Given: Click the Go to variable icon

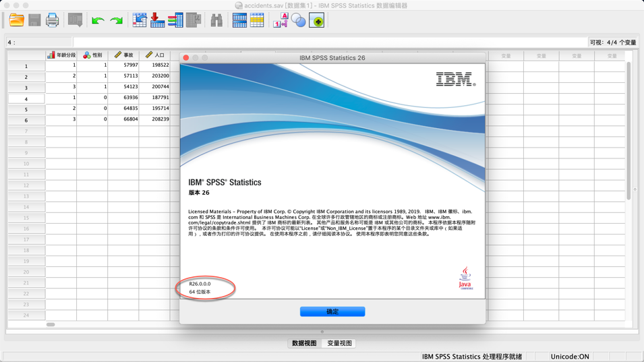Looking at the screenshot, I should (x=157, y=20).
